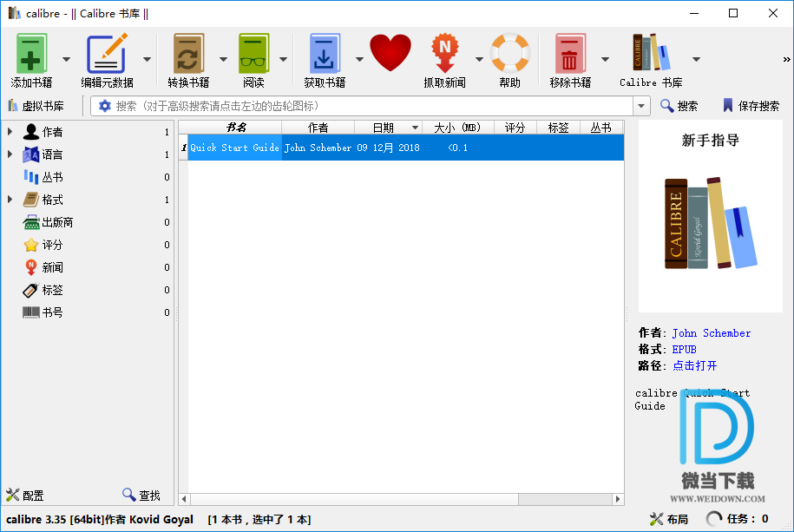
Task: Expand the Languages category arrow
Action: (x=10, y=154)
